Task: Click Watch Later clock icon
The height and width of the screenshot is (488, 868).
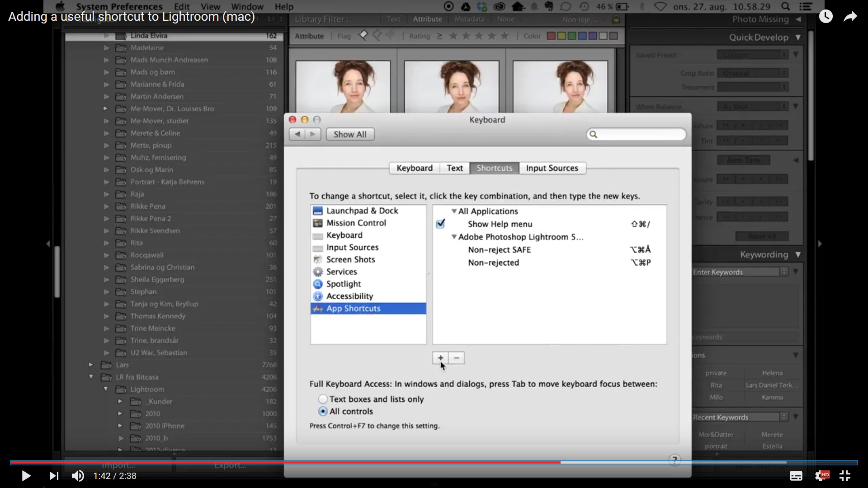Action: pos(826,17)
